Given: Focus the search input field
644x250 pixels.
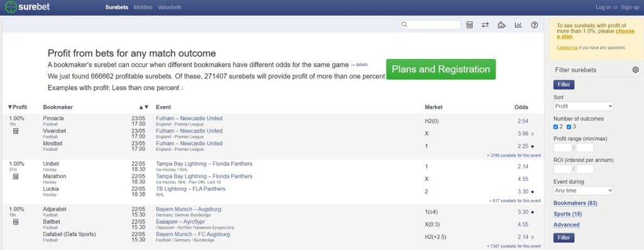Looking at the screenshot, I should [431, 24].
